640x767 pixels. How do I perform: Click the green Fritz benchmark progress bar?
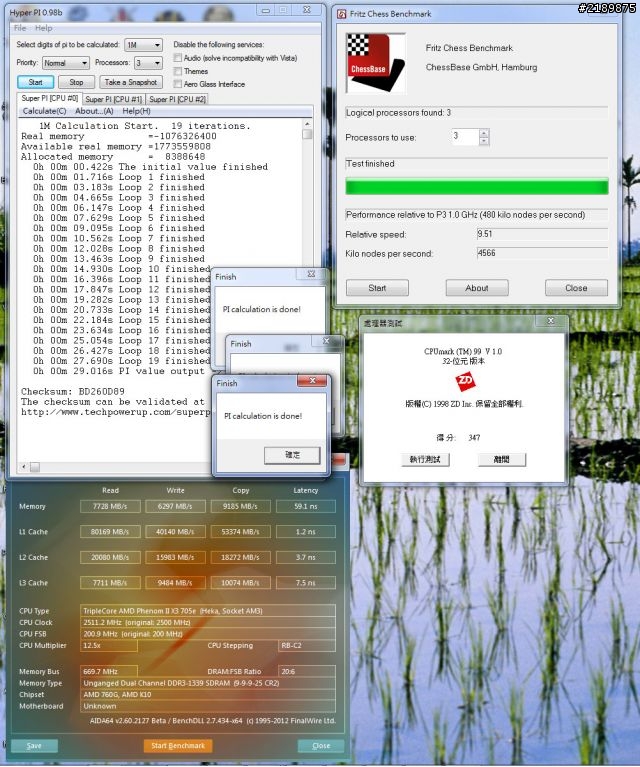[477, 187]
